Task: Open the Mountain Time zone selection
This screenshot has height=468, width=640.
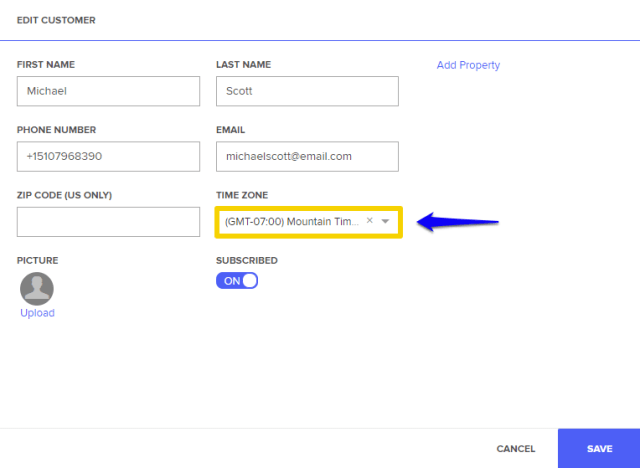Action: point(309,222)
